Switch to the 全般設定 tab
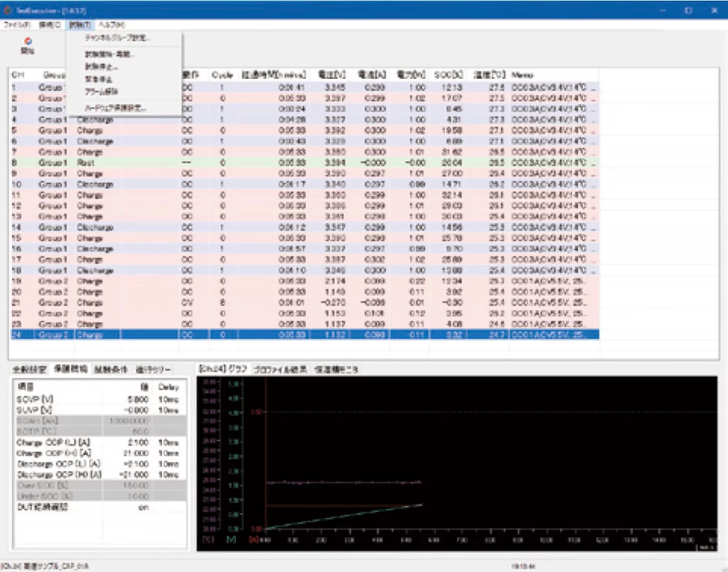 pyautogui.click(x=30, y=369)
